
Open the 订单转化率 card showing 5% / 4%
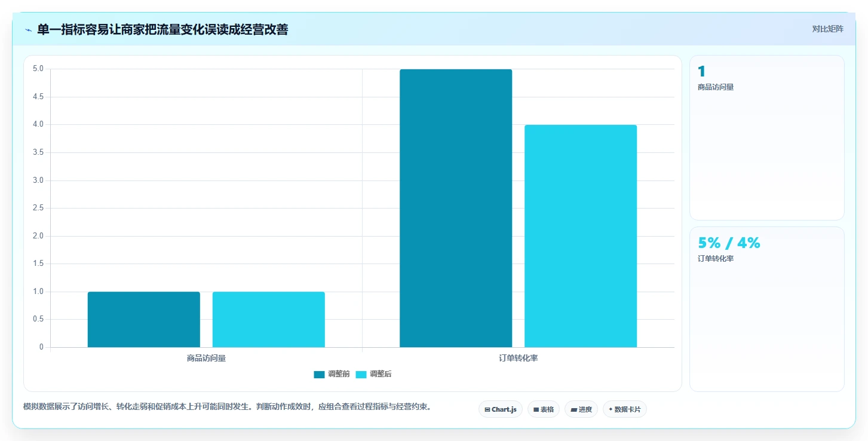coord(767,309)
